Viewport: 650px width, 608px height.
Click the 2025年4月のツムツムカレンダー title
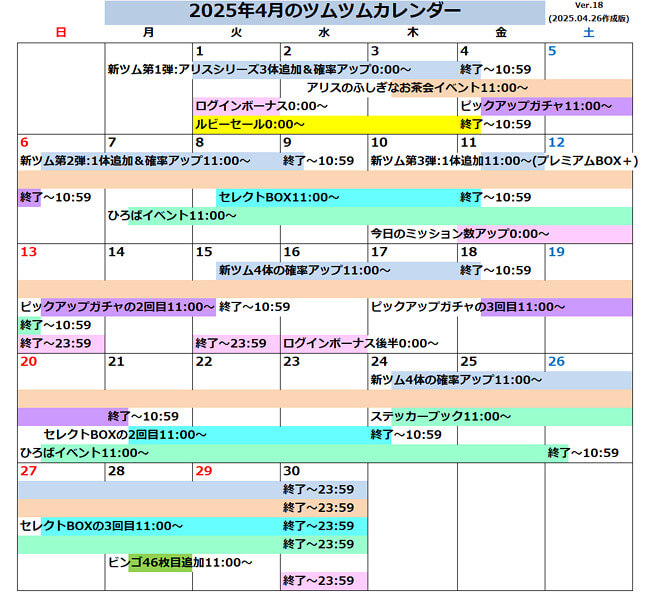tap(325, 11)
